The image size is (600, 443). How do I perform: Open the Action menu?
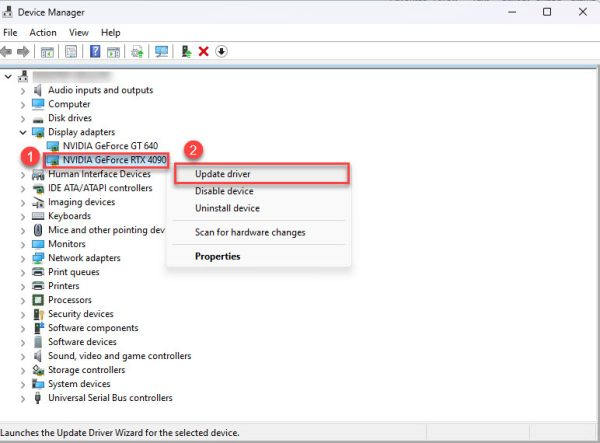pyautogui.click(x=43, y=33)
